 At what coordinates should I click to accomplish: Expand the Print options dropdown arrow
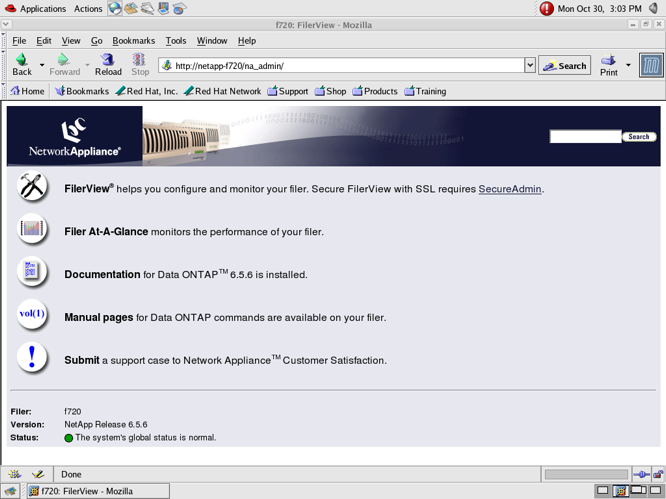[628, 65]
